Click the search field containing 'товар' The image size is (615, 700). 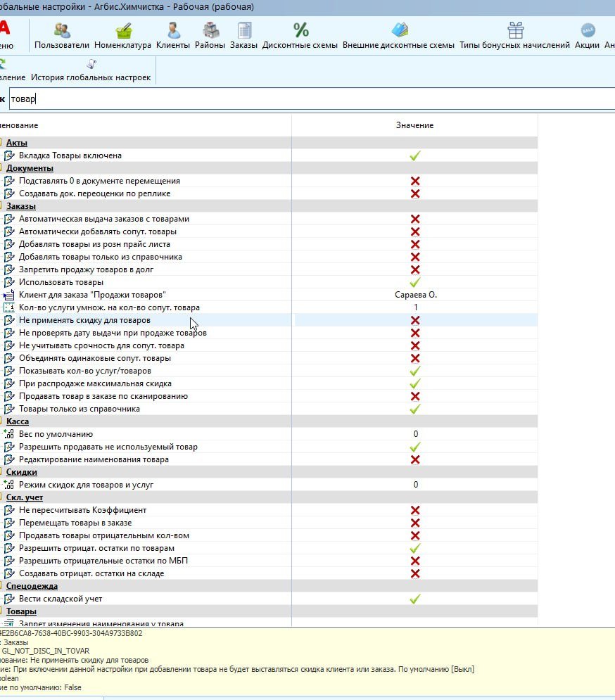pos(312,98)
